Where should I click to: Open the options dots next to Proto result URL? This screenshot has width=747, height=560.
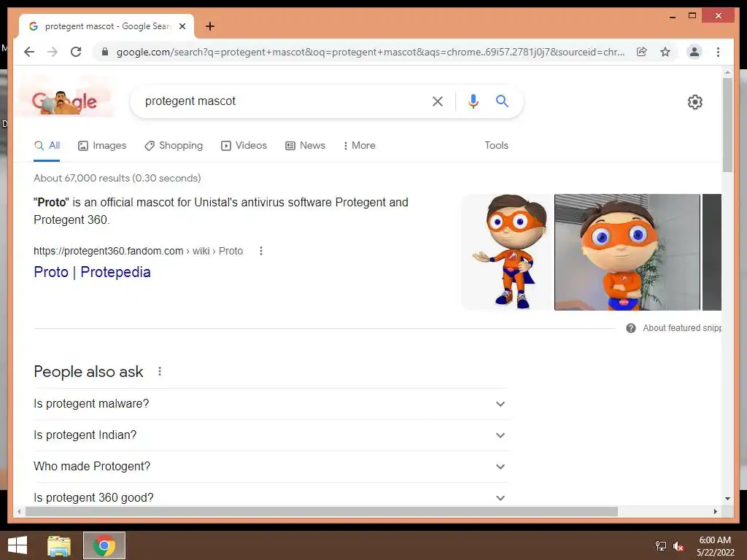(x=261, y=251)
